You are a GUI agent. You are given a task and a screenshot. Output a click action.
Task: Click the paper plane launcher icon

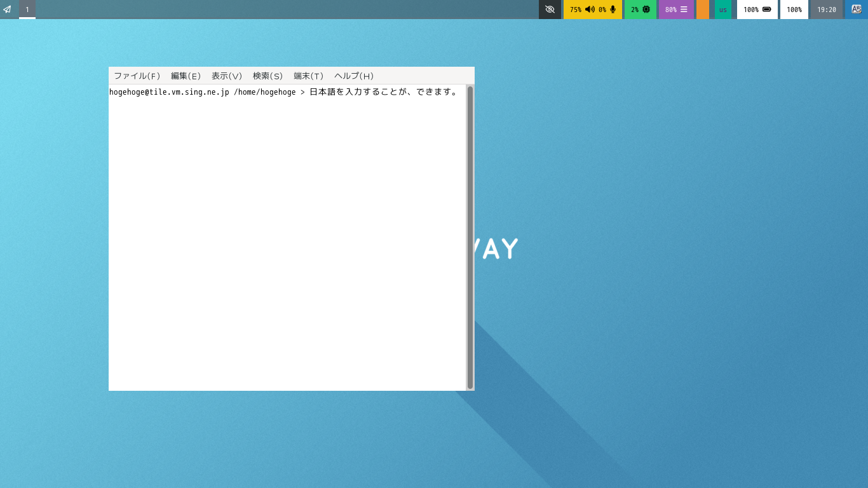click(x=7, y=10)
